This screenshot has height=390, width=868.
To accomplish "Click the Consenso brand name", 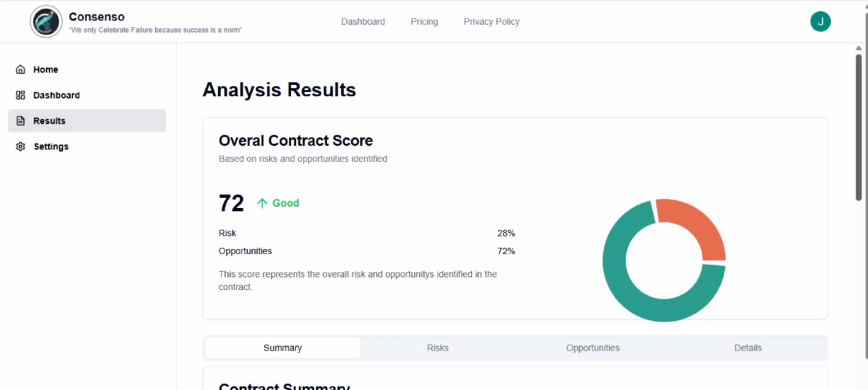I will point(96,16).
